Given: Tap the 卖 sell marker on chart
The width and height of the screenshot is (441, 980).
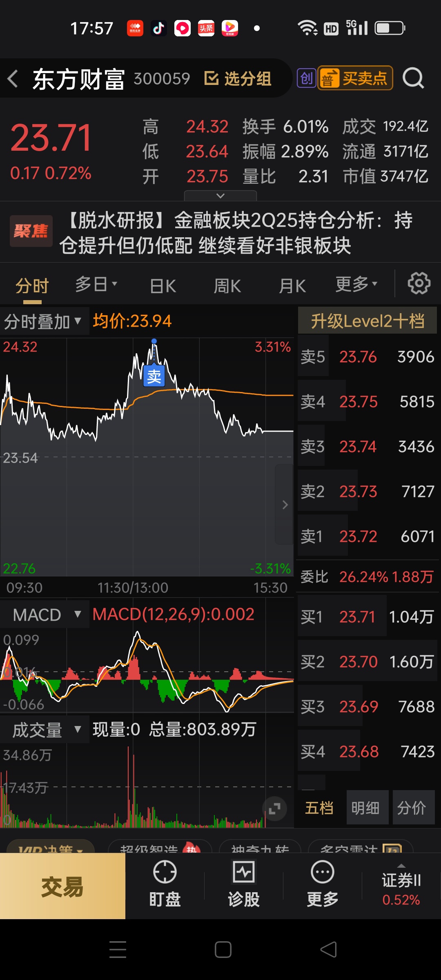Looking at the screenshot, I should point(154,376).
